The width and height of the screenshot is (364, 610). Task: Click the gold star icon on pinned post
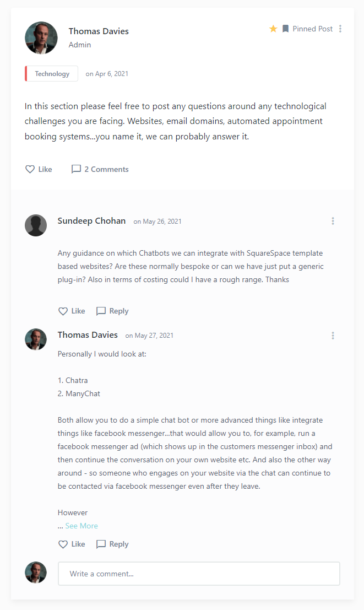273,29
